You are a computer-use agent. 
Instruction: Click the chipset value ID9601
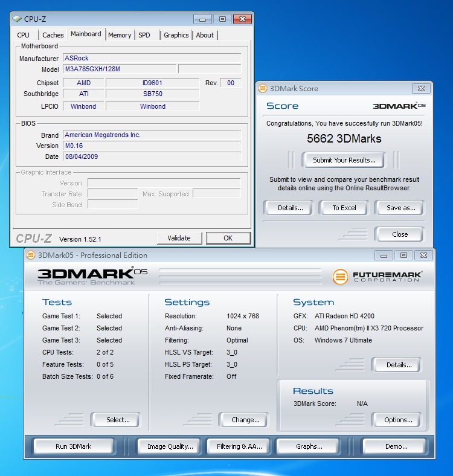tap(153, 83)
